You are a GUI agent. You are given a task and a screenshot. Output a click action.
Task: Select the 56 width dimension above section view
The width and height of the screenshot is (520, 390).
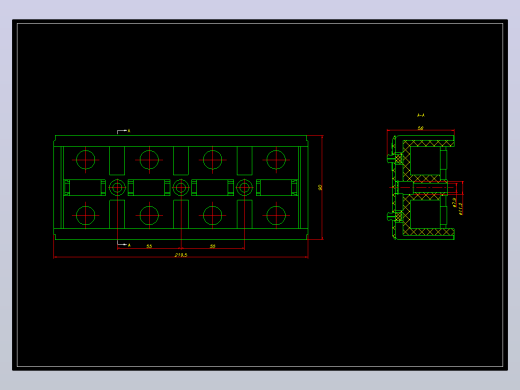pos(421,128)
